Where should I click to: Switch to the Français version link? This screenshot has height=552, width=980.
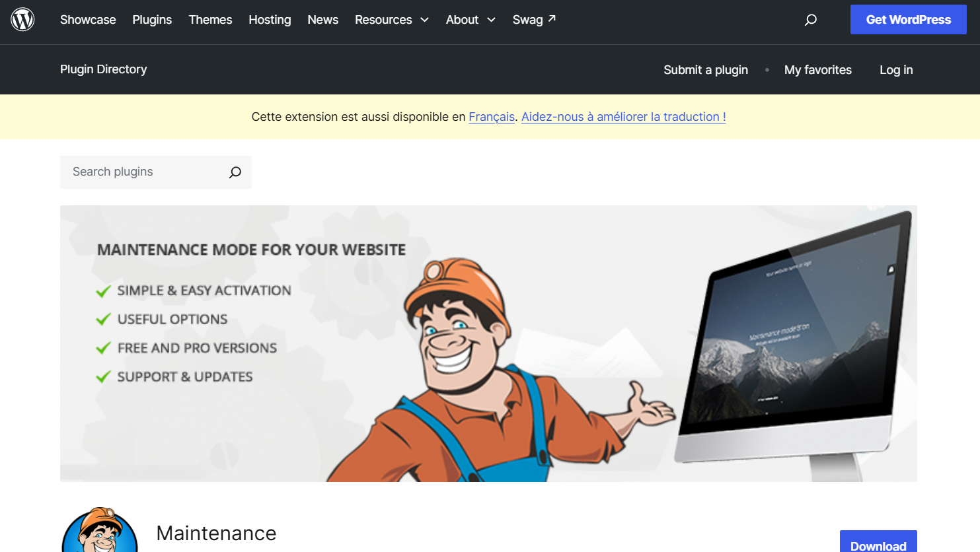coord(492,117)
